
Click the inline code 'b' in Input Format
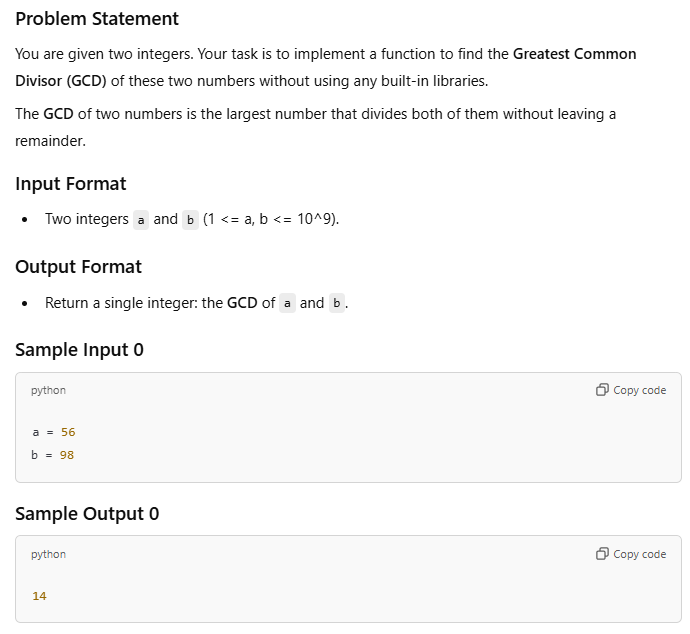click(190, 220)
